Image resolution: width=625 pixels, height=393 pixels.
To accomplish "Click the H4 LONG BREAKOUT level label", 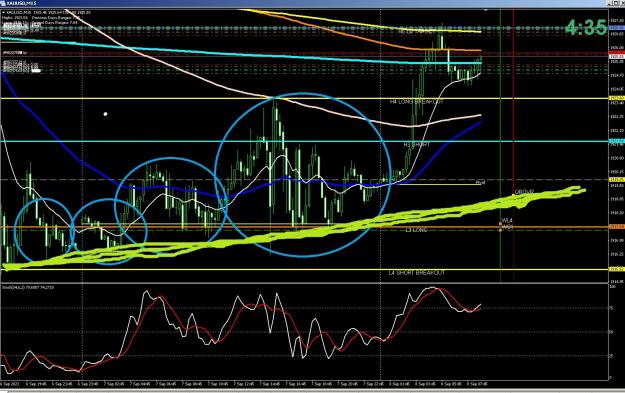I will (x=416, y=102).
